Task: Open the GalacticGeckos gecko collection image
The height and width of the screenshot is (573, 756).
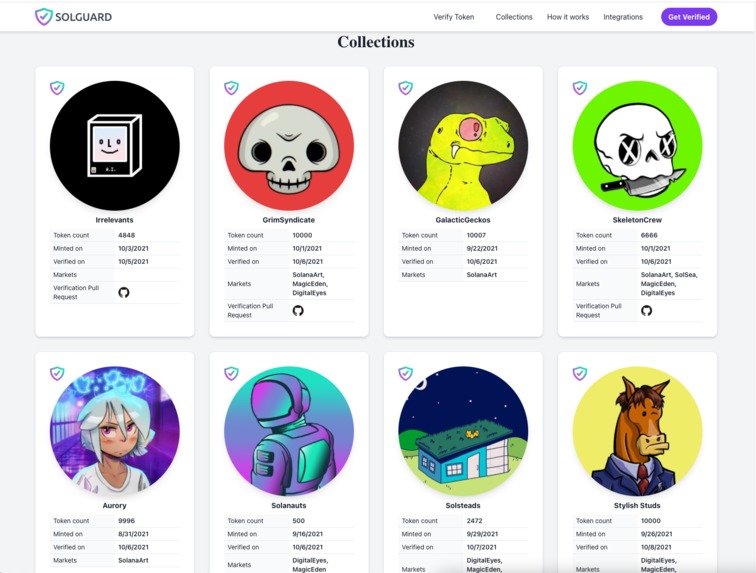Action: coord(463,146)
